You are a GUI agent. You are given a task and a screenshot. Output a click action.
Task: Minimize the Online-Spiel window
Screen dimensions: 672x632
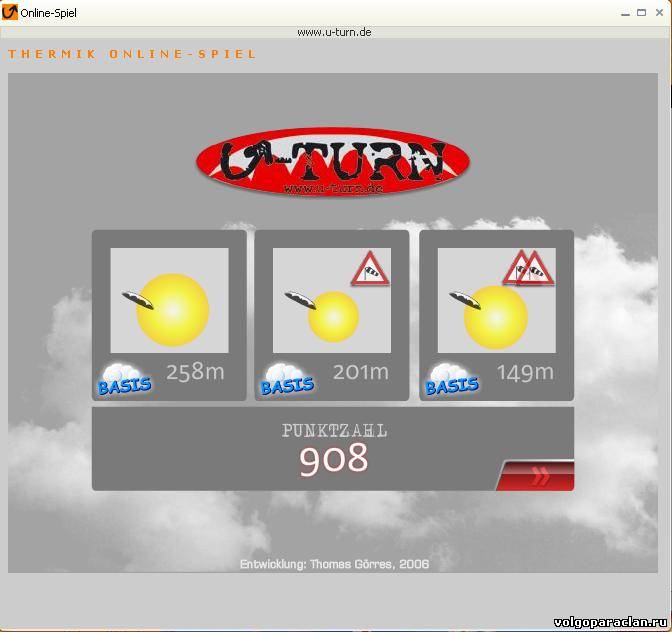click(625, 13)
